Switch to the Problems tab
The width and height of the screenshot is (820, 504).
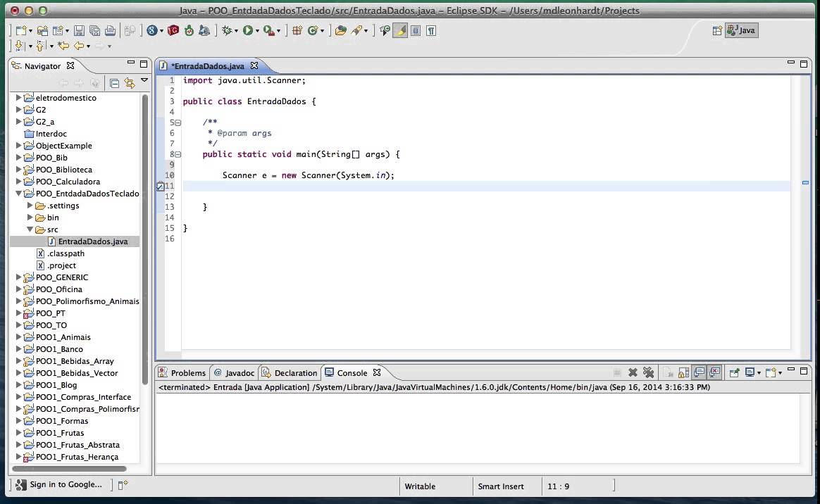click(182, 373)
